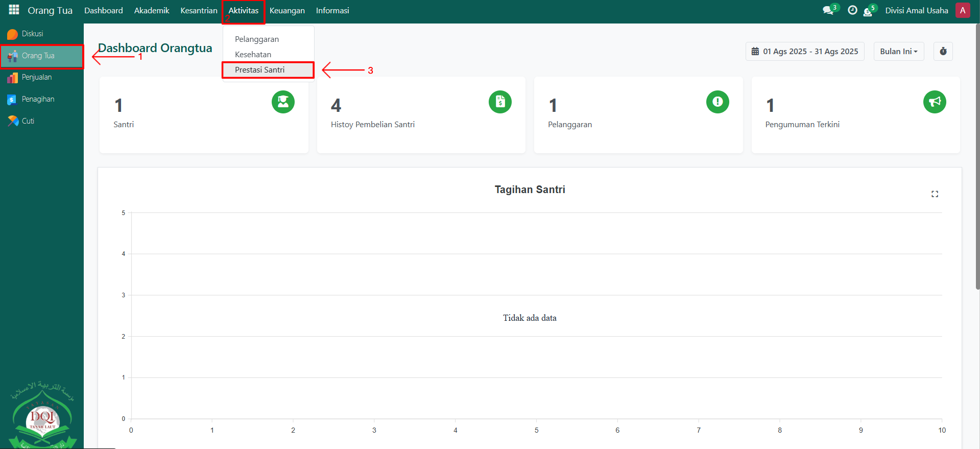Choose Kesehatan in the Aktivitas dropdown
This screenshot has width=980, height=449.
tap(253, 55)
